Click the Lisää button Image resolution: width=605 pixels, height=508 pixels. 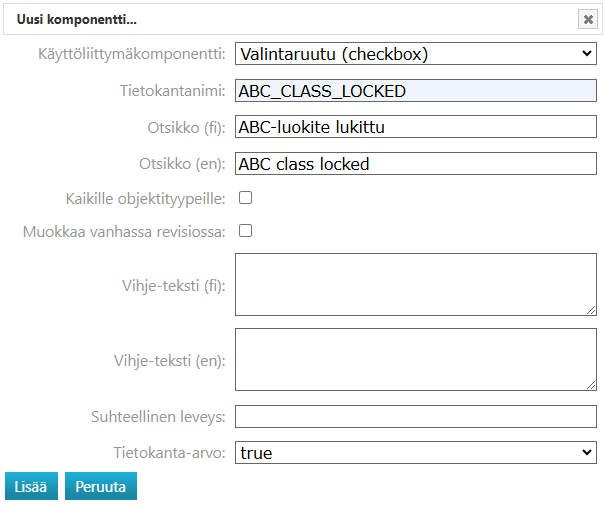[31, 486]
